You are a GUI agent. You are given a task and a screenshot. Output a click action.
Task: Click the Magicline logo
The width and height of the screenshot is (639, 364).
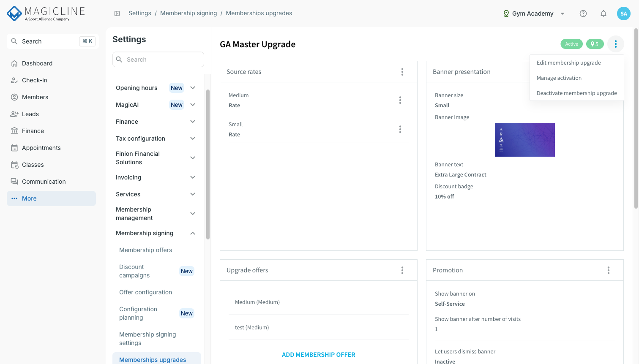point(46,14)
